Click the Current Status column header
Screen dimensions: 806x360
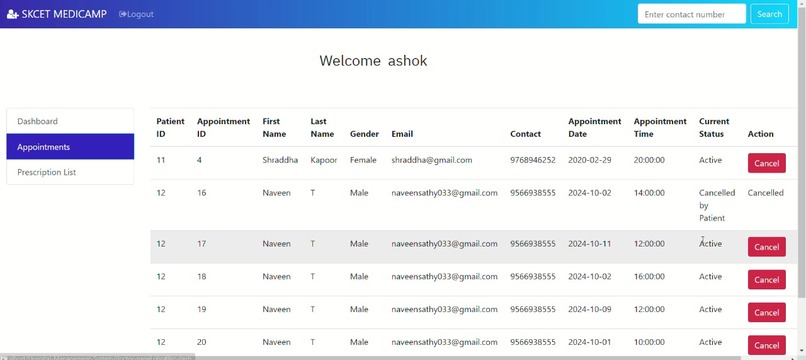coord(714,128)
